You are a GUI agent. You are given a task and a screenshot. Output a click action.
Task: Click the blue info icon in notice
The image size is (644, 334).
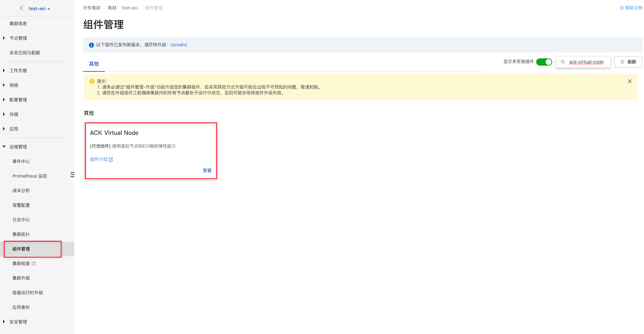[x=91, y=45]
